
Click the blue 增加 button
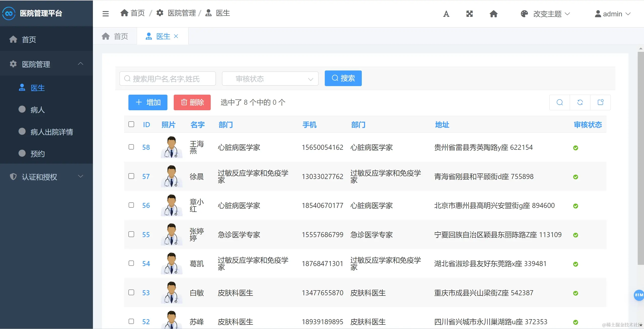148,102
